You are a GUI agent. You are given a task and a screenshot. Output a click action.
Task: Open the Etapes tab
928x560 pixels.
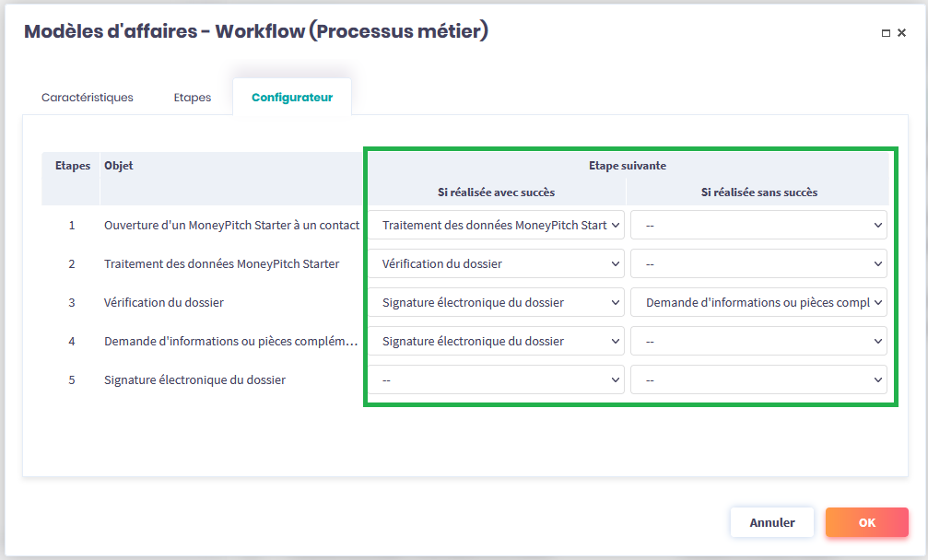pos(192,98)
